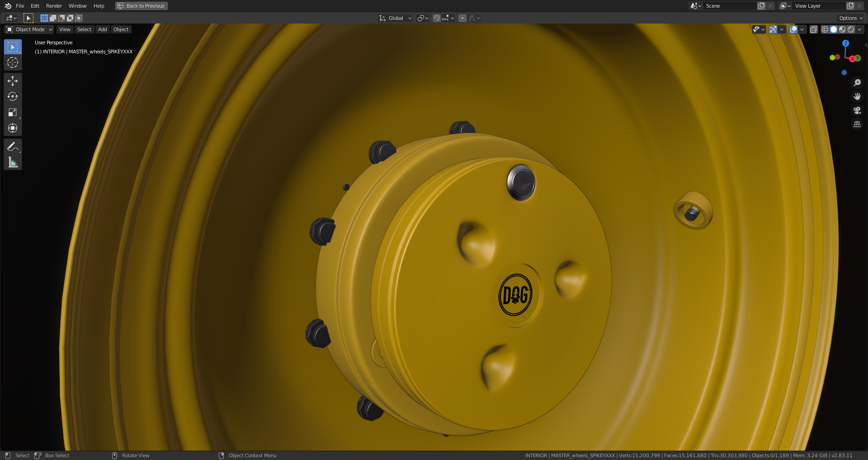
Task: Toggle viewport overlays
Action: click(x=793, y=29)
